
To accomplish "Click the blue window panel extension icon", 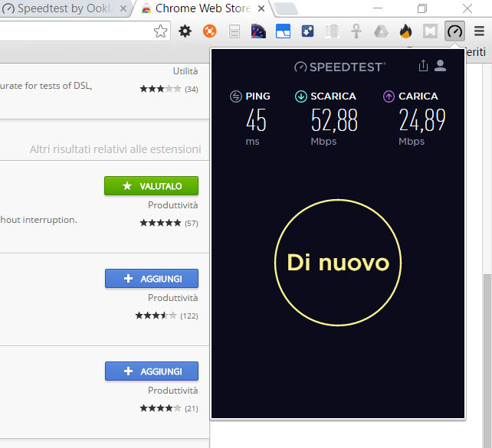I will point(283,31).
